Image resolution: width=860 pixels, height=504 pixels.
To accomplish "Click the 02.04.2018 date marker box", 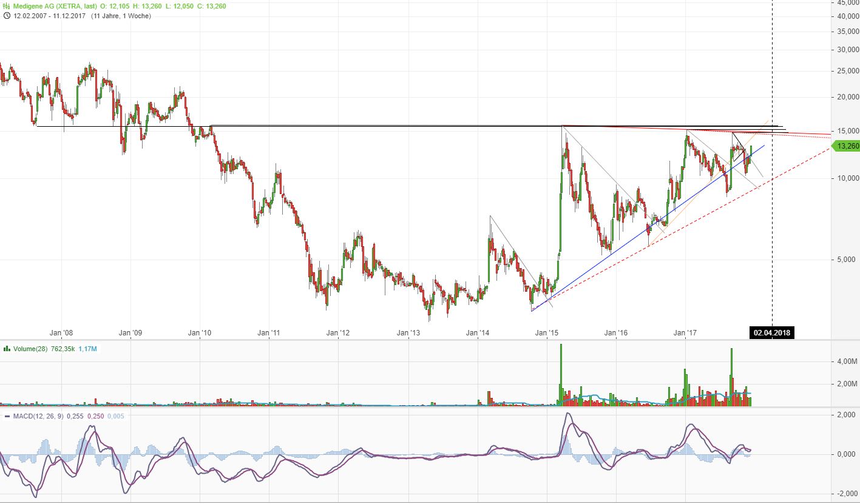I will pos(773,332).
